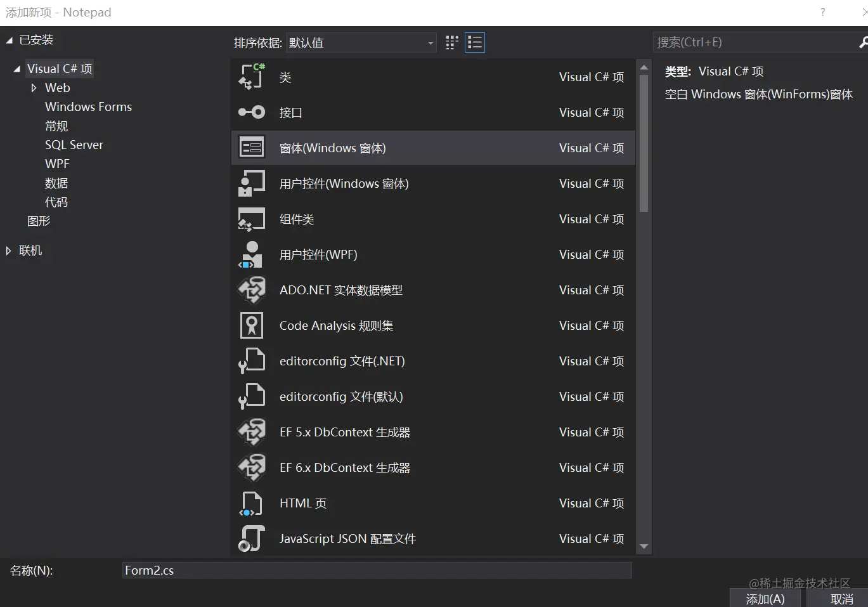Viewport: 868px width, 607px height.
Task: Select the Windows Forms category
Action: click(88, 107)
